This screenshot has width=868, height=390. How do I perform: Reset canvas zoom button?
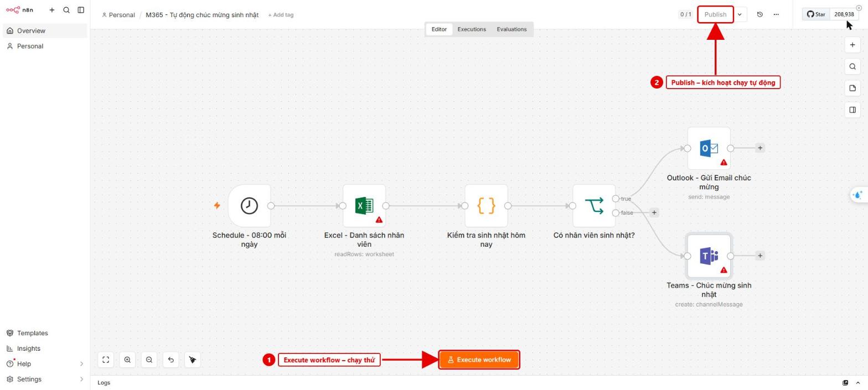click(170, 360)
